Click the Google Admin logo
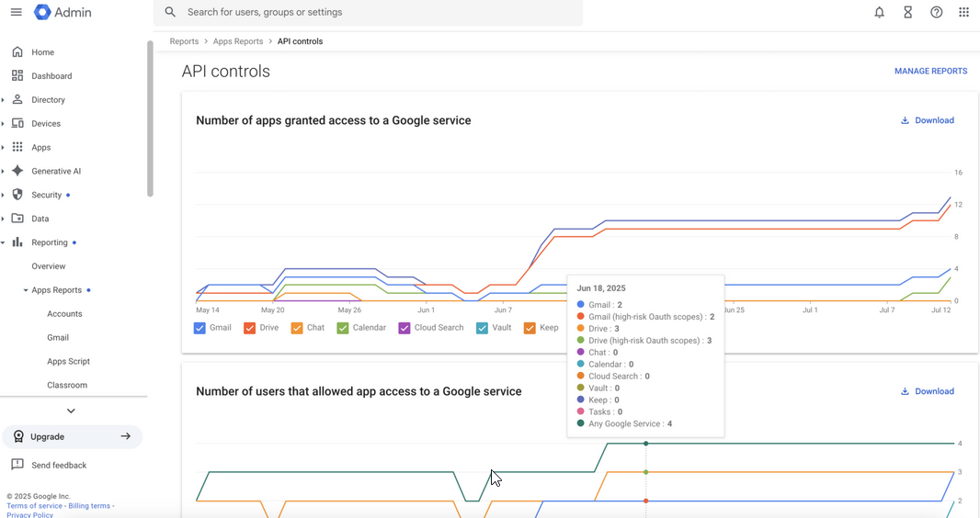Viewport: 980px width, 518px height. pos(63,12)
